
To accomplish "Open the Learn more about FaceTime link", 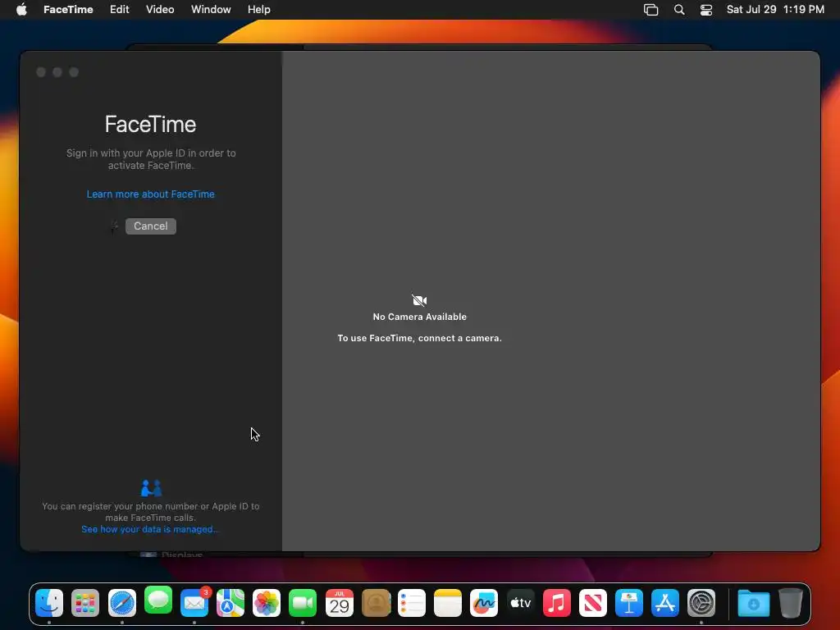I will point(151,194).
